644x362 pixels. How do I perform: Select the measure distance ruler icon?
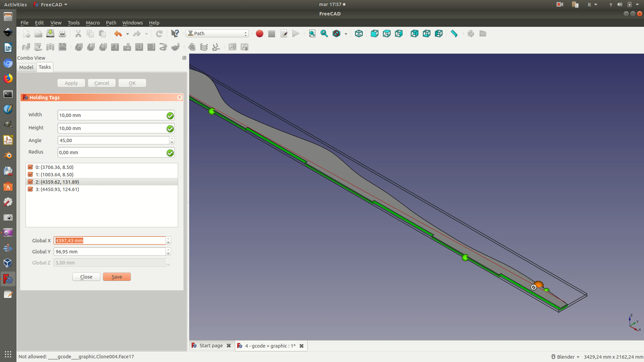point(454,34)
